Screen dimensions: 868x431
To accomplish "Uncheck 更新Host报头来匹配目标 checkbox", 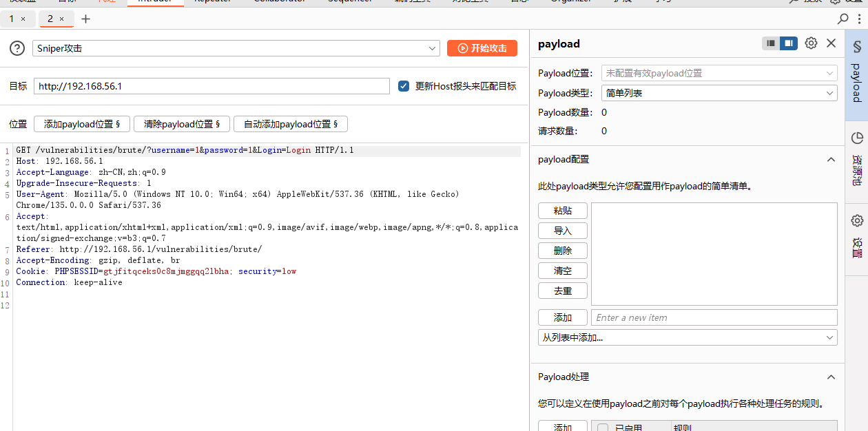I will pyautogui.click(x=404, y=86).
